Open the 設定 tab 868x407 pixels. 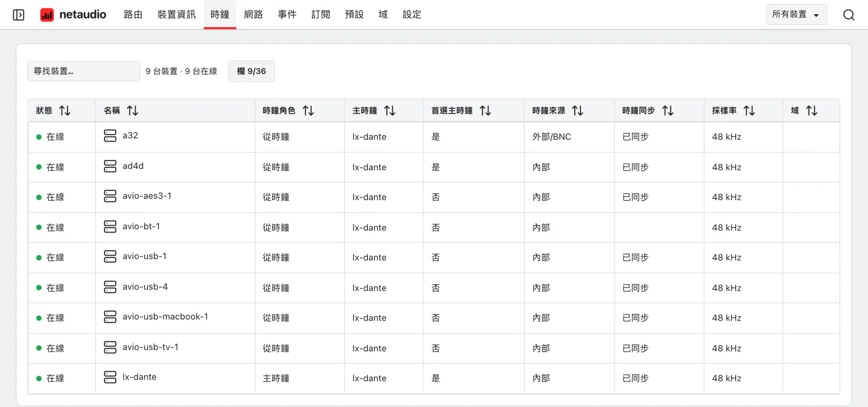(x=412, y=15)
